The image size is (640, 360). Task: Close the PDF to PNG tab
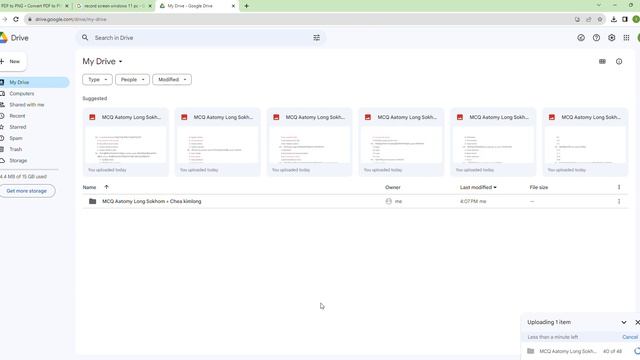point(67,6)
